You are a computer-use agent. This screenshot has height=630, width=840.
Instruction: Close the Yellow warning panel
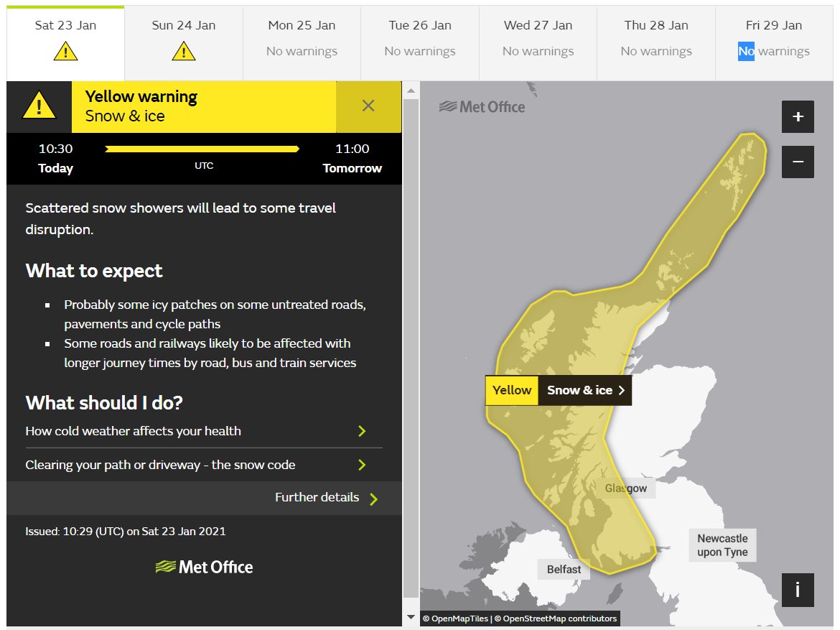click(368, 106)
